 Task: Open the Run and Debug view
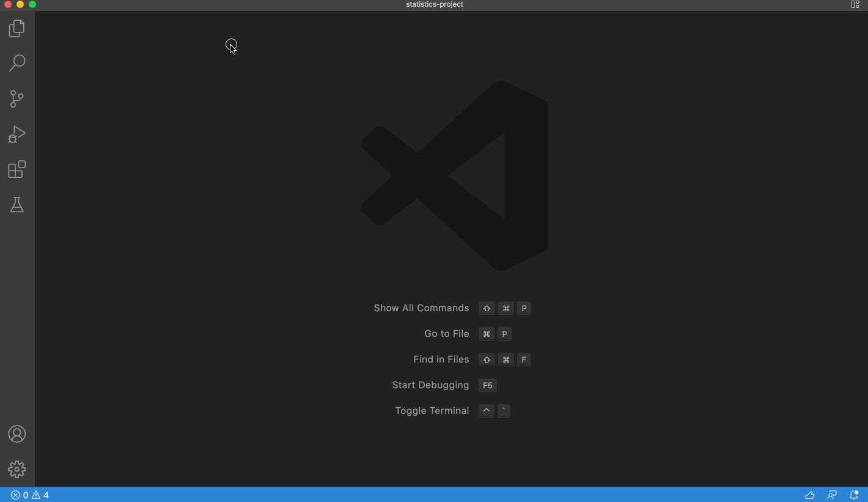click(17, 134)
